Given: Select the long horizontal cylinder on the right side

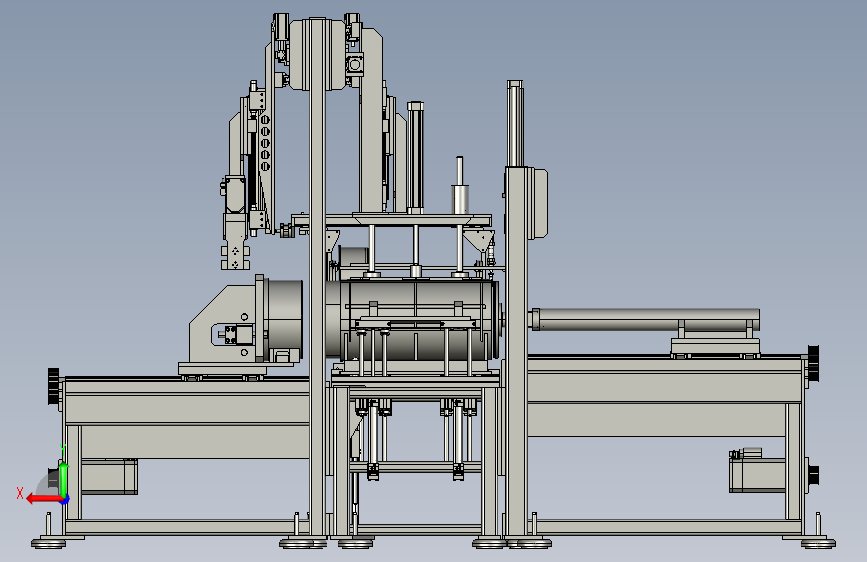Looking at the screenshot, I should (645, 319).
